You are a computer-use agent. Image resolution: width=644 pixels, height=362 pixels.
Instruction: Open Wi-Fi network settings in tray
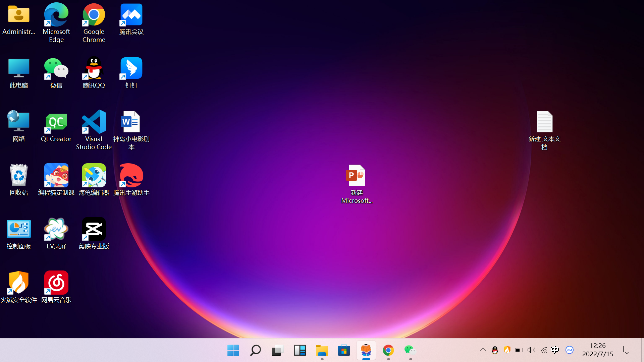click(x=543, y=350)
